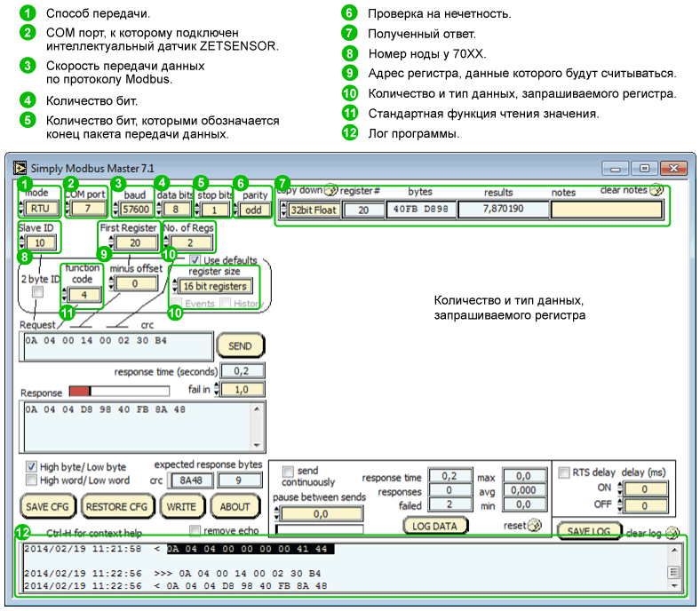Click the avg value 0,000
Viewport: 700px width, 611px height.
pos(523,490)
